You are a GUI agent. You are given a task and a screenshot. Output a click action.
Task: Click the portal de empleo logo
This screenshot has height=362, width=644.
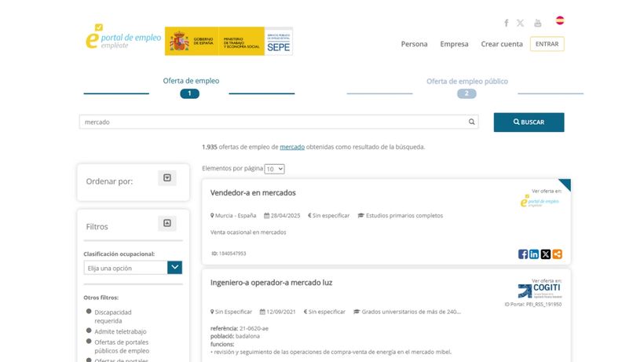click(123, 37)
